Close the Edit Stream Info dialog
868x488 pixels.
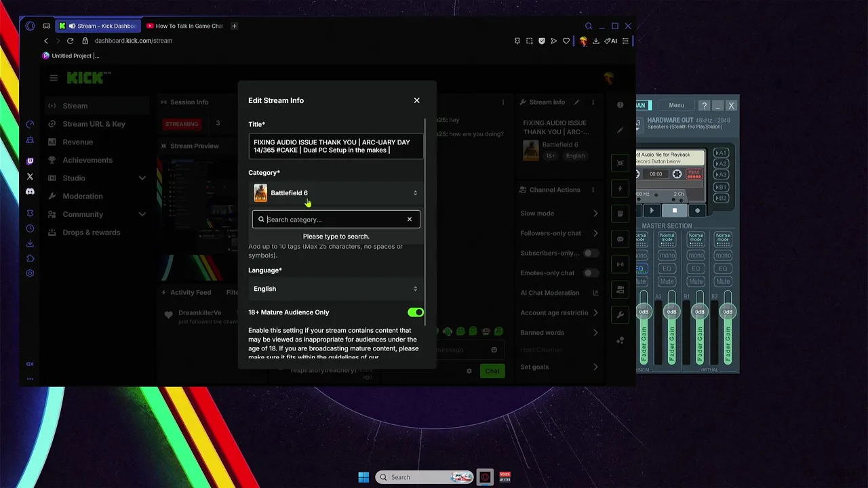point(416,100)
